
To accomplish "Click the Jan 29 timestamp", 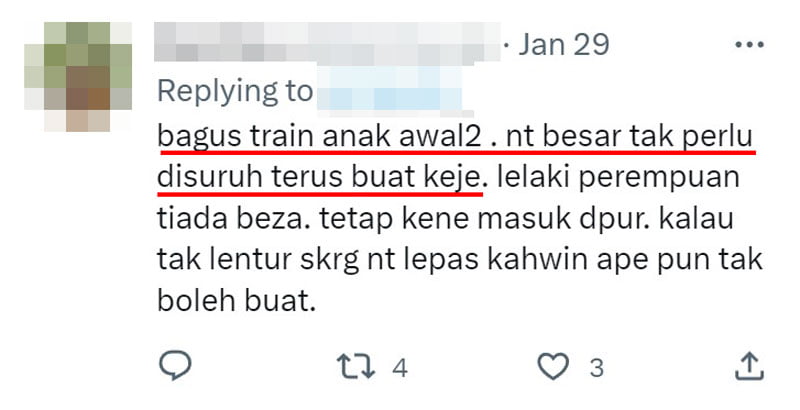I will click(564, 45).
